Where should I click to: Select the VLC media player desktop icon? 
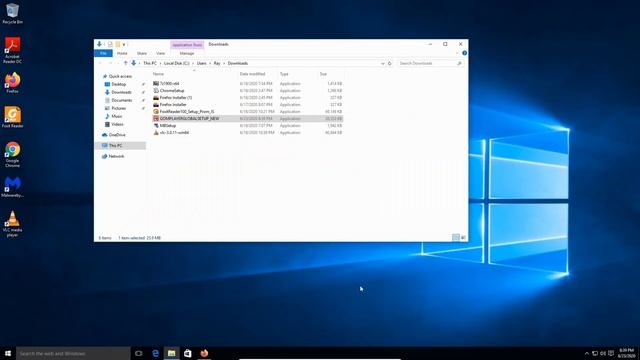click(12, 224)
